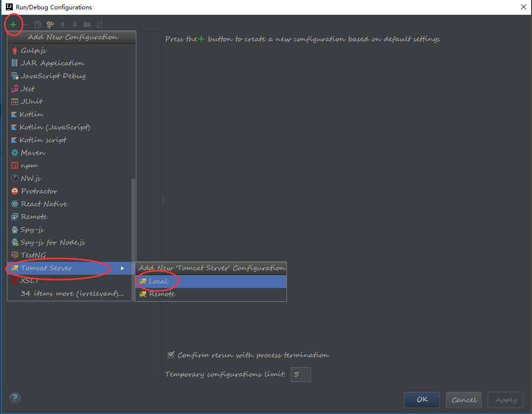Choose JavaScript Debug configuration type
This screenshot has height=414, width=532.
click(x=71, y=76)
